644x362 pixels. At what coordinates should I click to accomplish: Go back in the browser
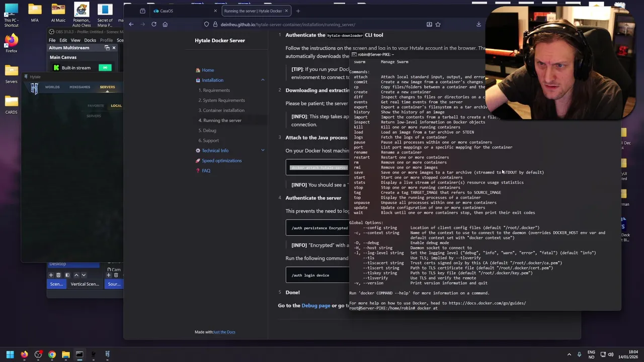pyautogui.click(x=131, y=24)
